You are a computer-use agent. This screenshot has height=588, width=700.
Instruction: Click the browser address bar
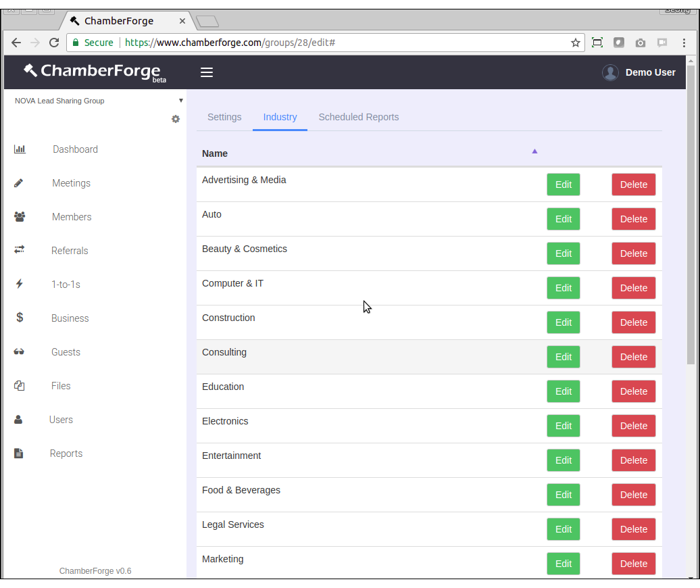click(x=338, y=43)
